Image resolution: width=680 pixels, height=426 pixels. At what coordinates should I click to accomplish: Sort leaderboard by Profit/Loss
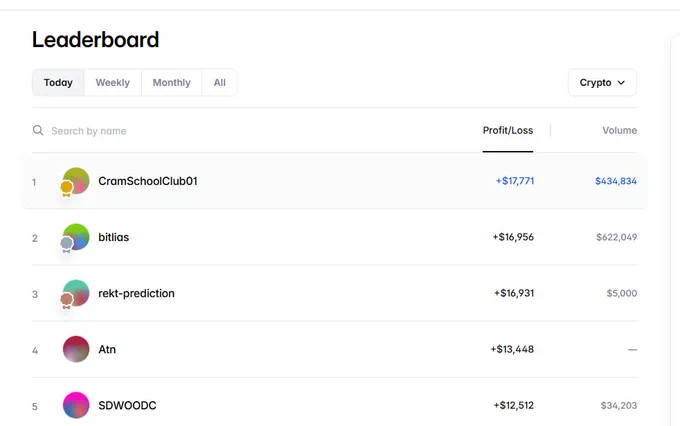click(508, 131)
